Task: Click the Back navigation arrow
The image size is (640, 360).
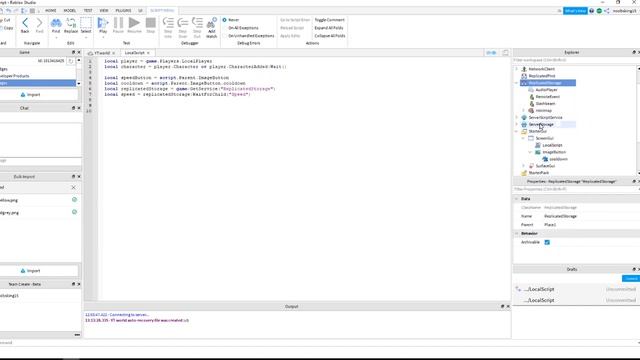Action: (x=25, y=25)
